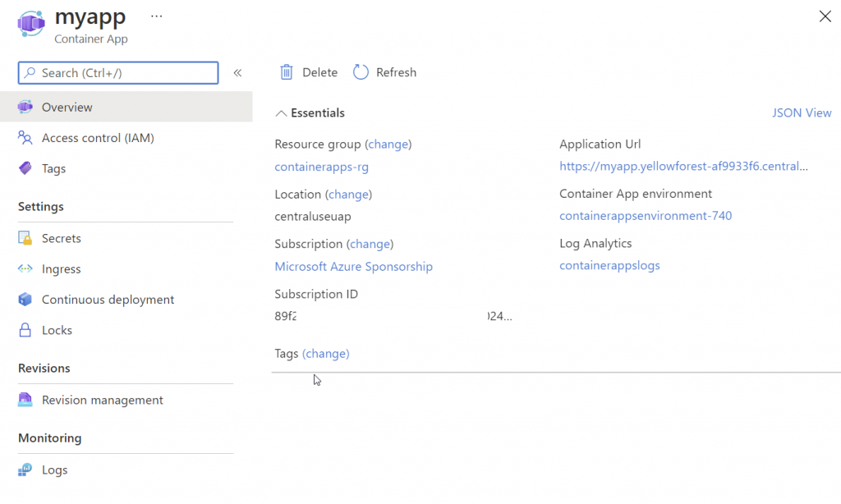Screen dimensions: 841x504
Task: Open the myapp Application Url link
Action: [684, 166]
